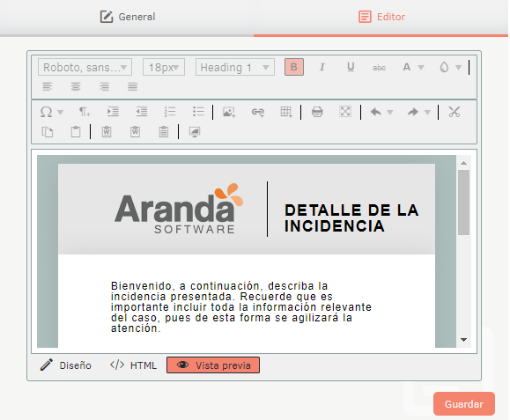Click the print icon
This screenshot has width=510, height=420.
coord(317,112)
